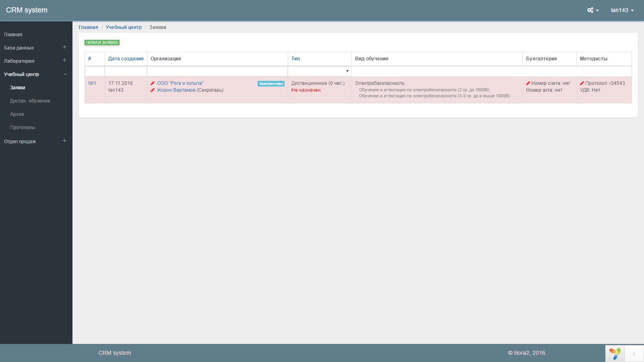Edit Номер счета pencil icon
This screenshot has width=644, height=362.
click(x=528, y=83)
